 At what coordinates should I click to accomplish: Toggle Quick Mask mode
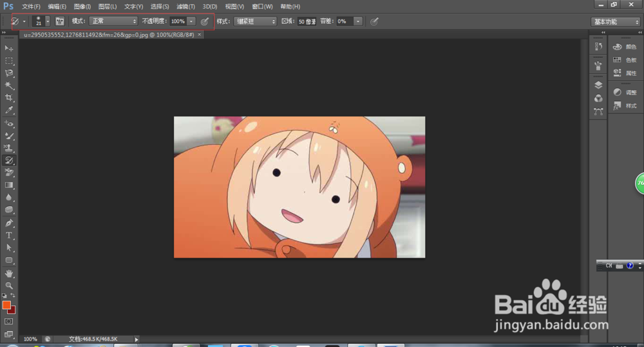pos(8,321)
